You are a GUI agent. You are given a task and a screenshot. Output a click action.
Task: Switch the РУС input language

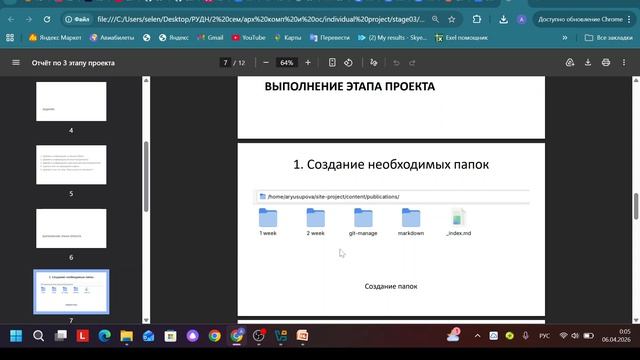[544, 336]
